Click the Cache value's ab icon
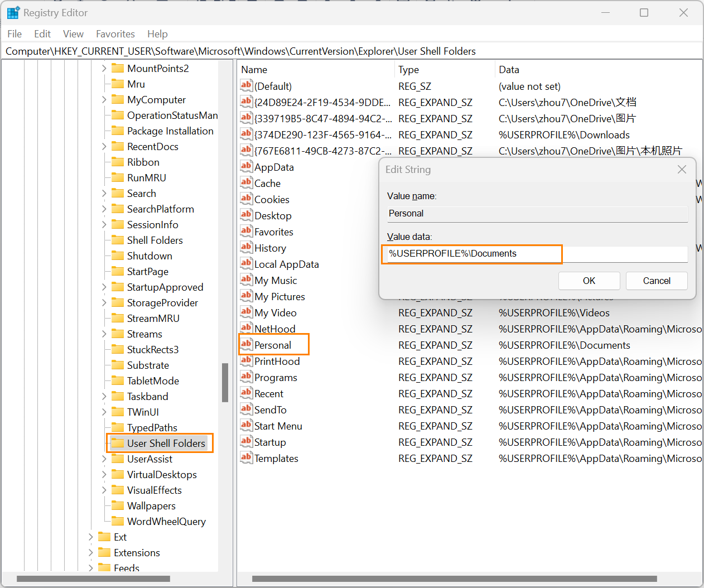 pyautogui.click(x=247, y=182)
